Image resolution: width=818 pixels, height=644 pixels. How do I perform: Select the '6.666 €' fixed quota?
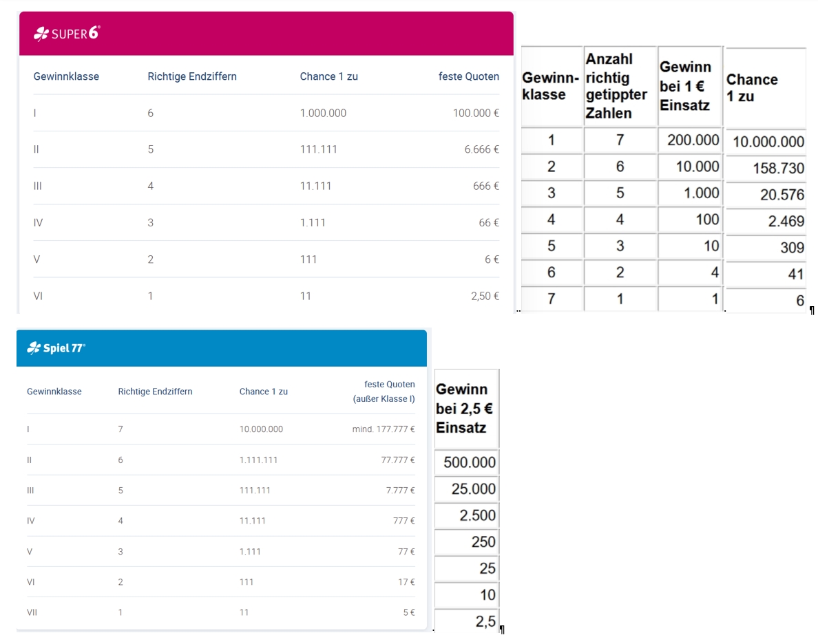[481, 150]
